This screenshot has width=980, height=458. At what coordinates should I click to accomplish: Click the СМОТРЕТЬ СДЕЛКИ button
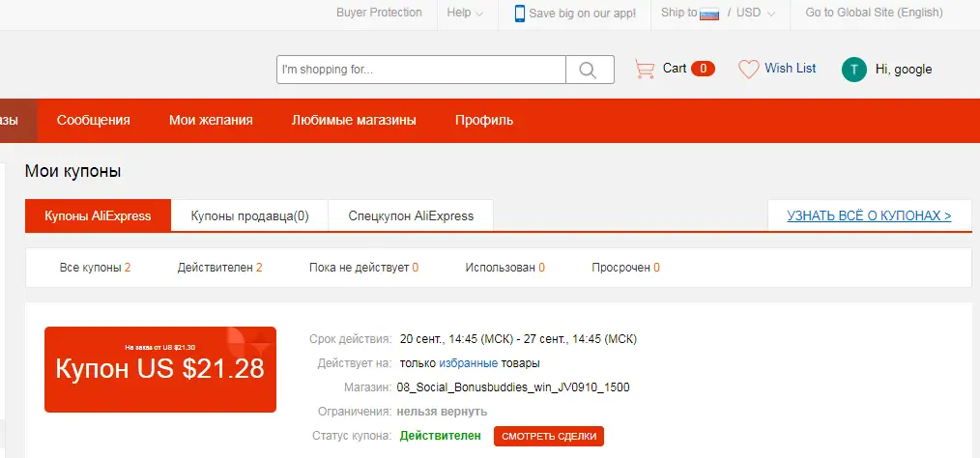pyautogui.click(x=549, y=436)
